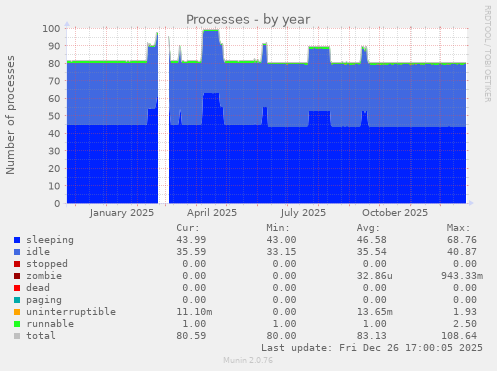Click total maximum value 108.64
497x371 pixels.
459,336
